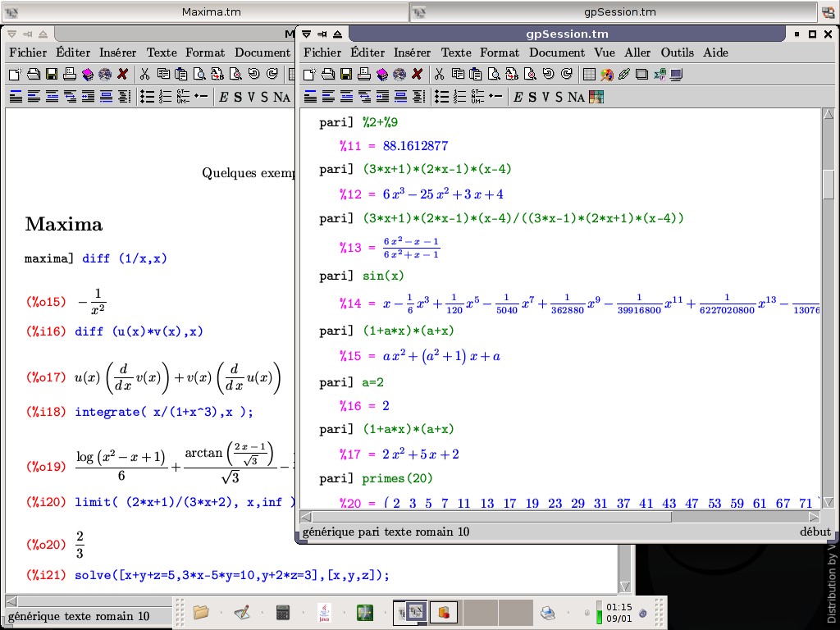Insert a table using gpSession grid icon
840x630 pixels.
coord(588,75)
